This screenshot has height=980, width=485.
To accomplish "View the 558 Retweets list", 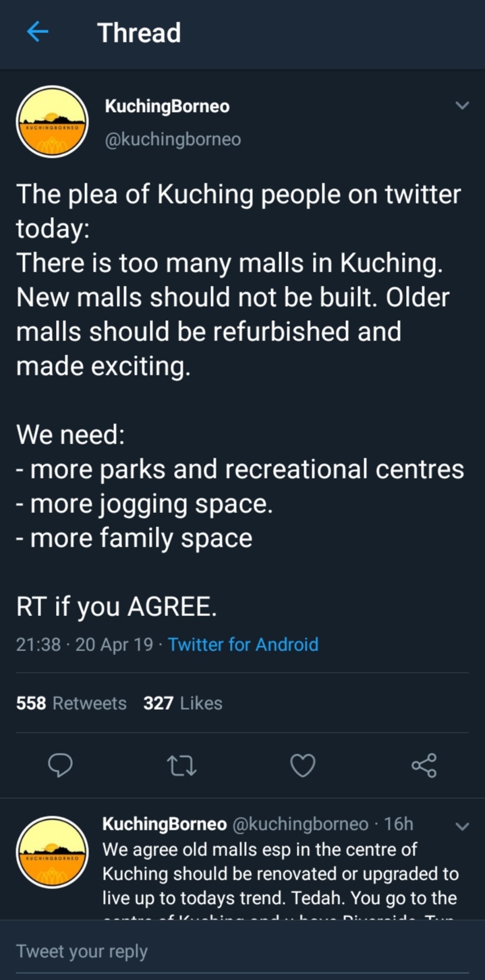I will [72, 703].
